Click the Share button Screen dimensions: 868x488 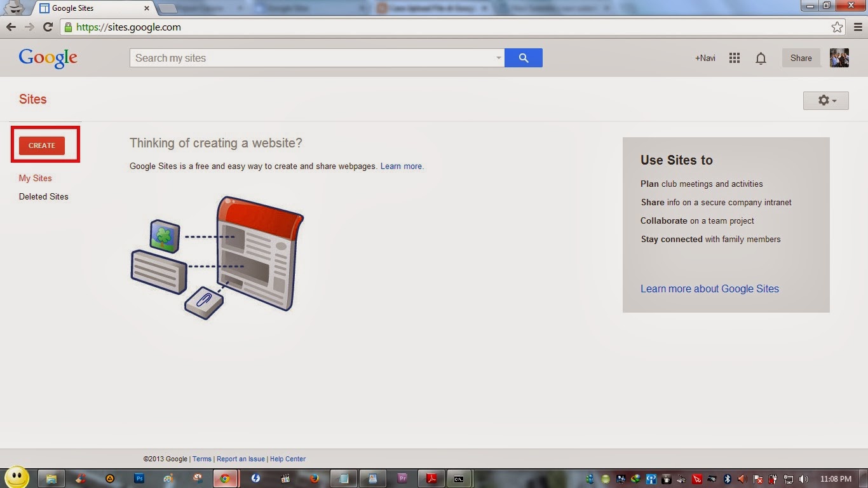(800, 58)
